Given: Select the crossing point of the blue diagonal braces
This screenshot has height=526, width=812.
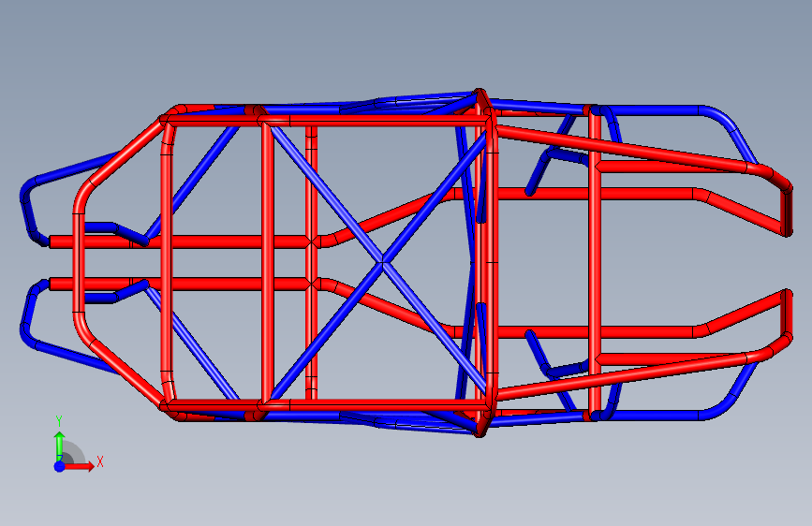Looking at the screenshot, I should pos(383,262).
